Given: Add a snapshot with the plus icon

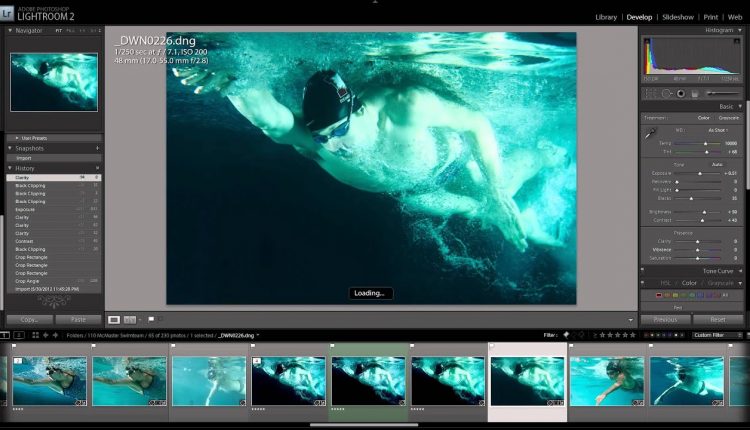Looking at the screenshot, I should [98, 148].
